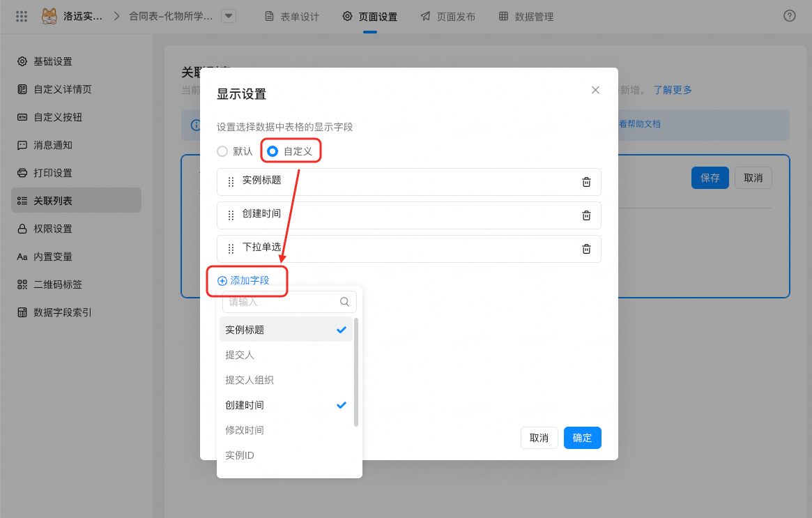
Task: Open the 了解更多 link
Action: point(672,90)
